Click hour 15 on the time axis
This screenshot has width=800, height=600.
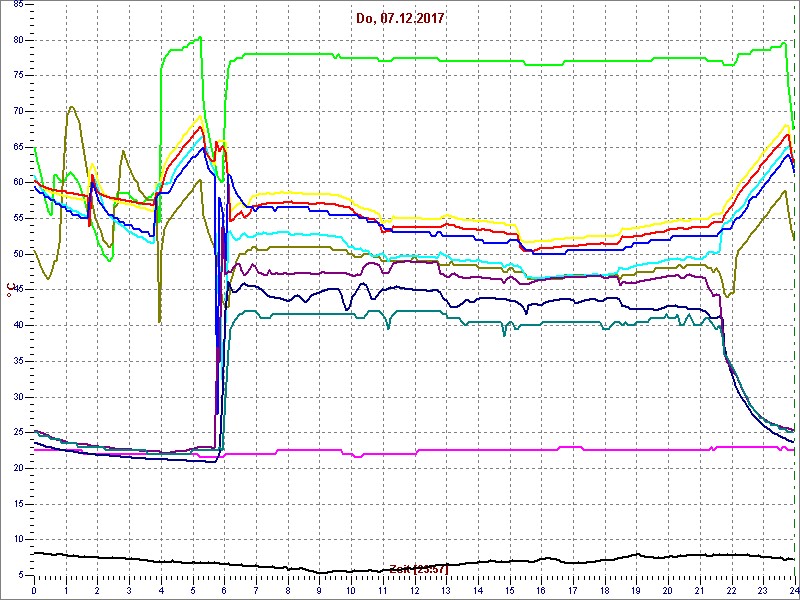coord(509,590)
